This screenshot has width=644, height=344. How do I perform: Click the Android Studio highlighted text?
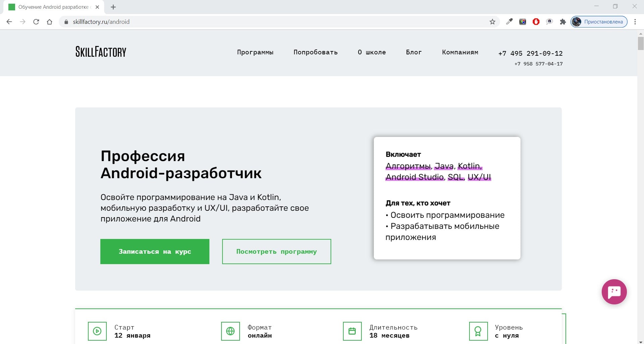coord(414,177)
